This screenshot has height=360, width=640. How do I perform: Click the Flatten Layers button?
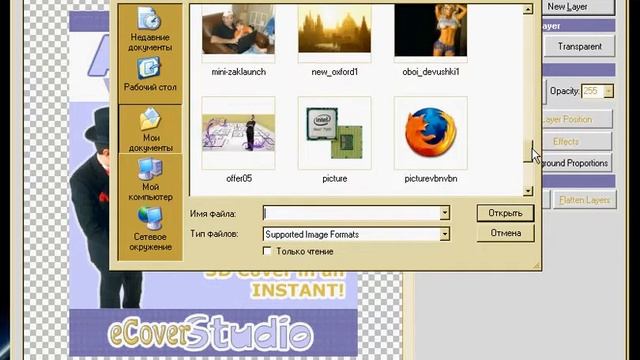point(584,200)
